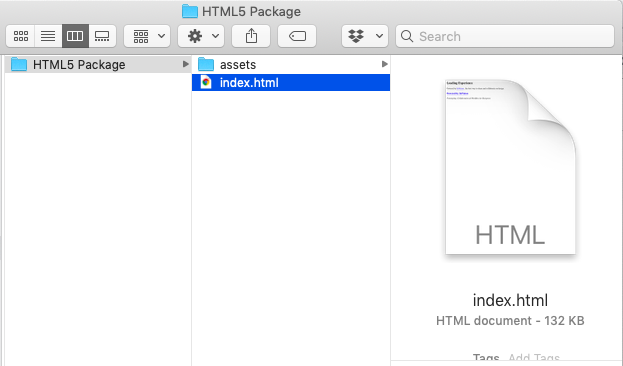Expand the assets folder arrow

point(384,64)
